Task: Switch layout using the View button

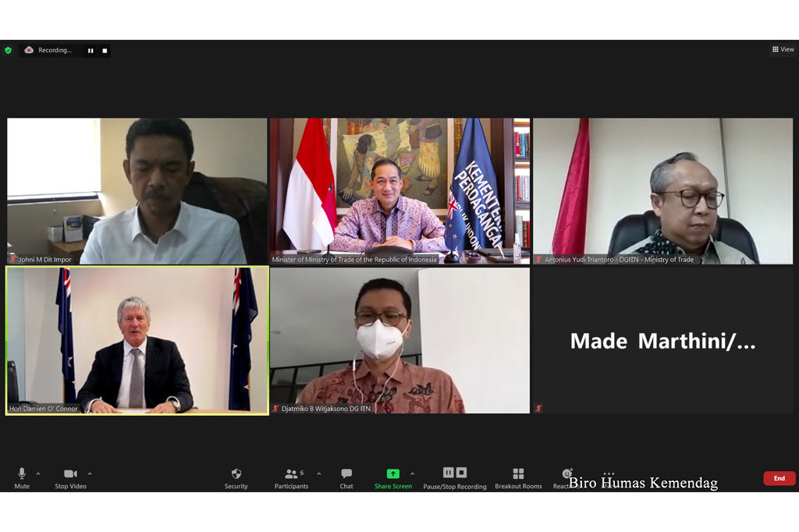Action: 783,49
